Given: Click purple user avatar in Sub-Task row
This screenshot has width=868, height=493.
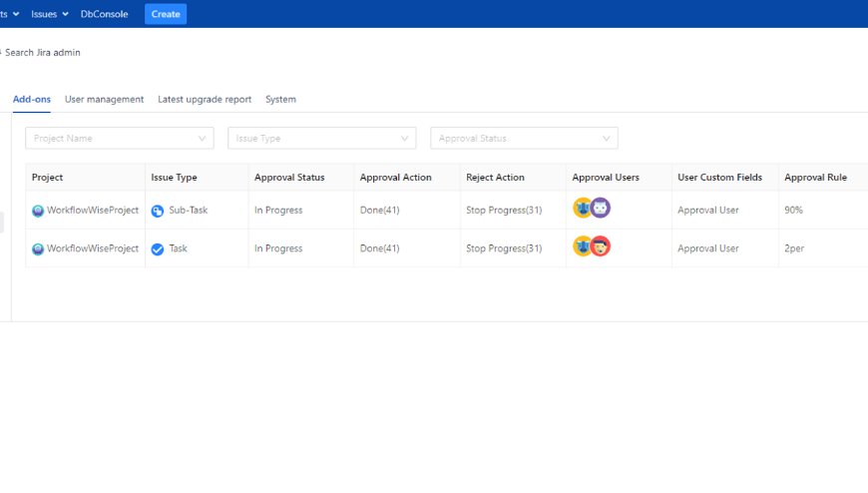Looking at the screenshot, I should coord(601,208).
